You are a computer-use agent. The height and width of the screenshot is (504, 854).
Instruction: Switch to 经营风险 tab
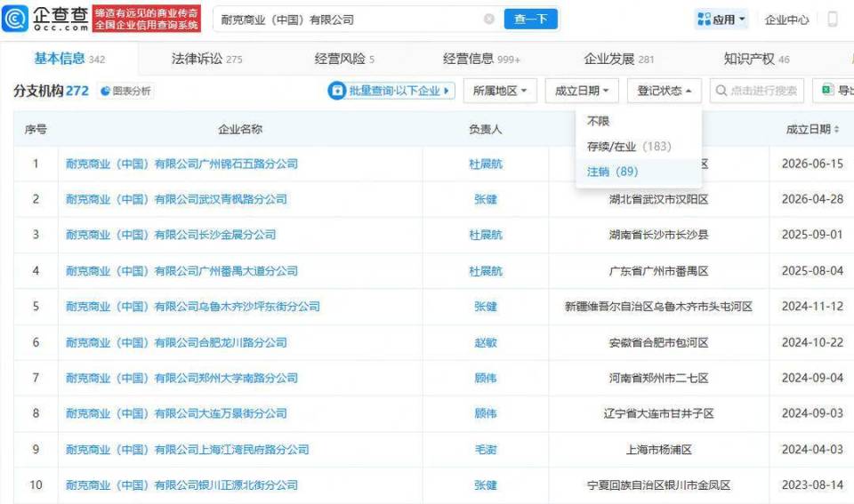344,59
